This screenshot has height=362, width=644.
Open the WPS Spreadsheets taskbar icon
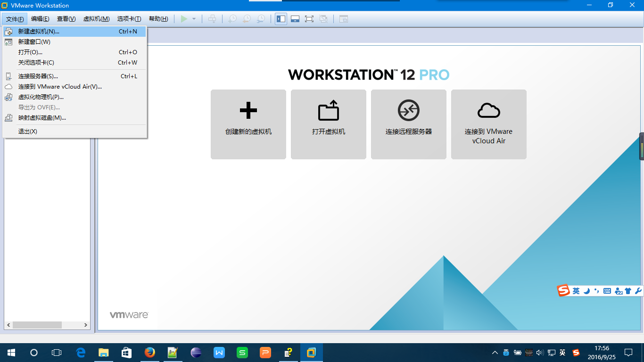tap(242, 353)
